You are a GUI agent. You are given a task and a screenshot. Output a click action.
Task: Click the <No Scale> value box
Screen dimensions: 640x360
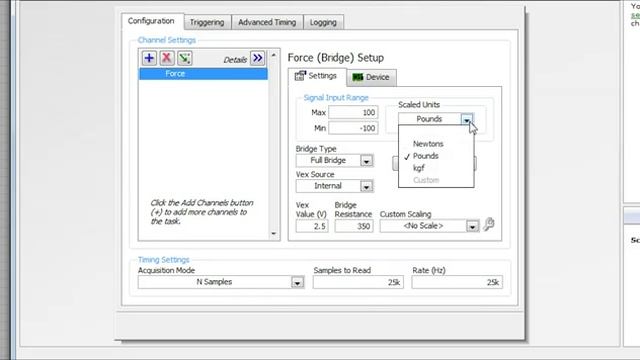click(x=423, y=226)
